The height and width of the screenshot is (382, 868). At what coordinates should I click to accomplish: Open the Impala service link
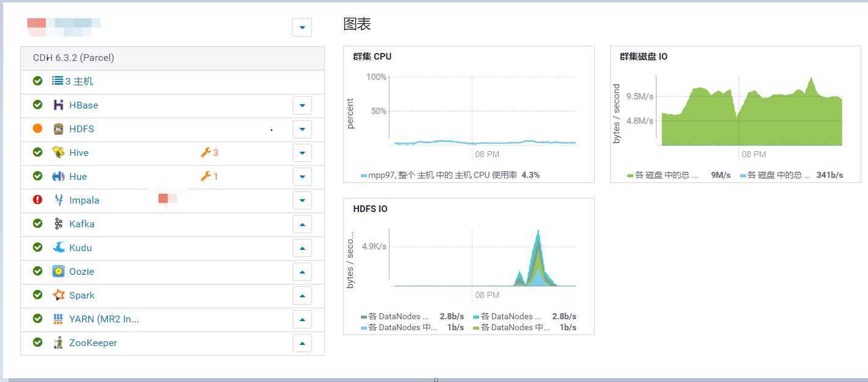click(x=84, y=200)
